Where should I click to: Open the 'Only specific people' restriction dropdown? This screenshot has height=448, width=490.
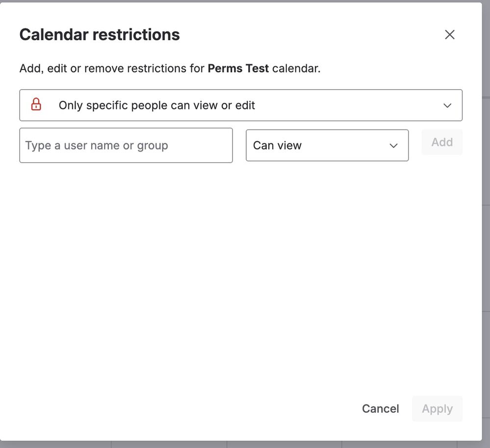pos(240,105)
